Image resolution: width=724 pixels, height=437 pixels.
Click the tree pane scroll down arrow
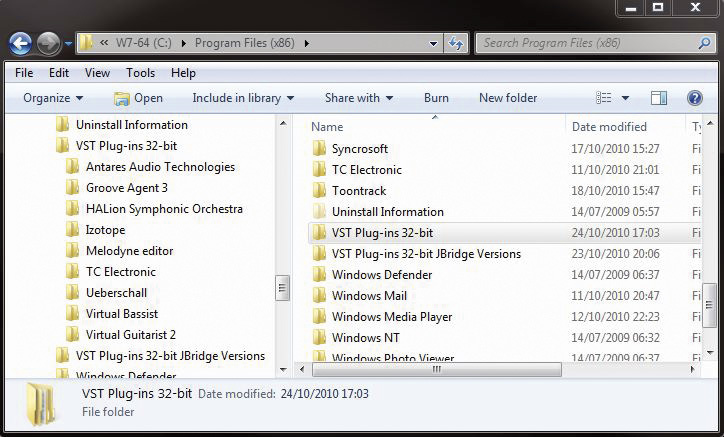click(x=283, y=370)
